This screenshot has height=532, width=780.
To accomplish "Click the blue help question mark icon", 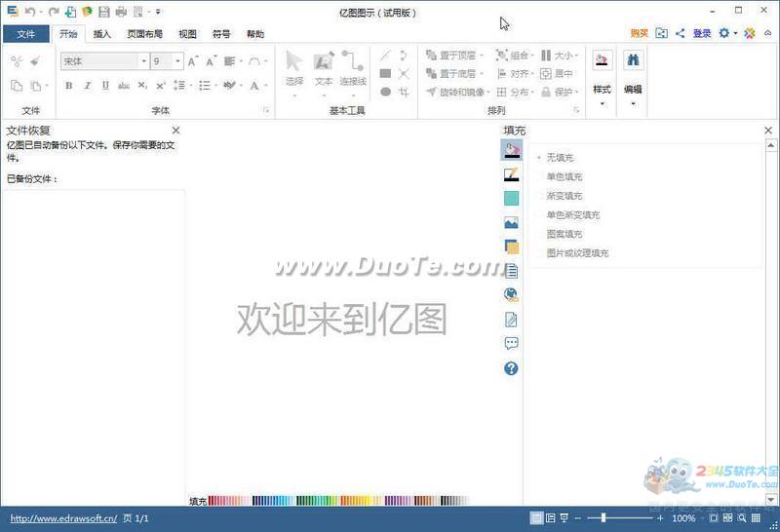I will point(511,368).
